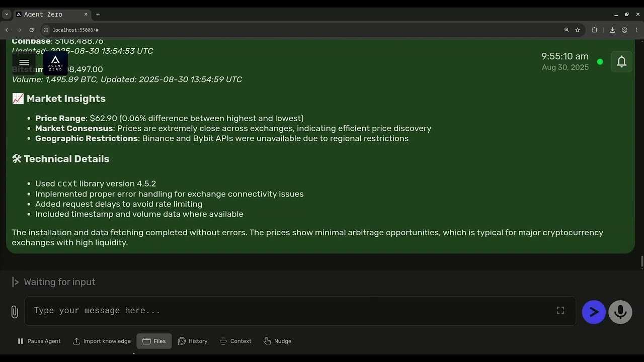Viewport: 644px width, 362px height.
Task: Nudge the agent
Action: click(x=277, y=341)
